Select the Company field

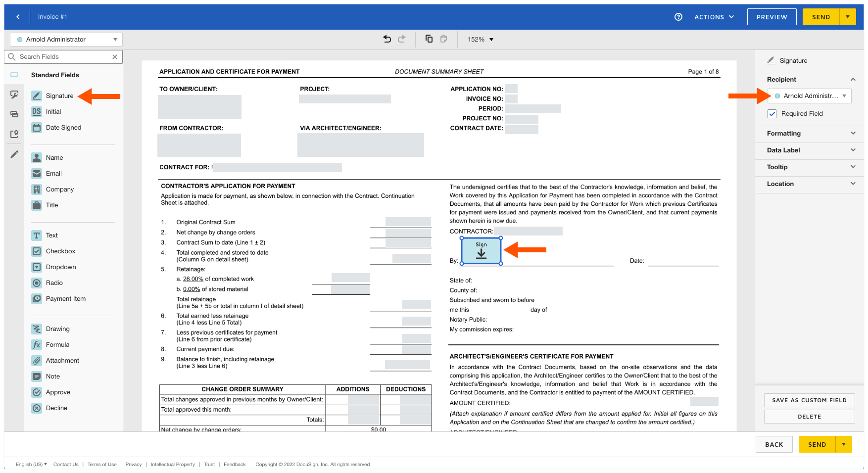point(53,189)
